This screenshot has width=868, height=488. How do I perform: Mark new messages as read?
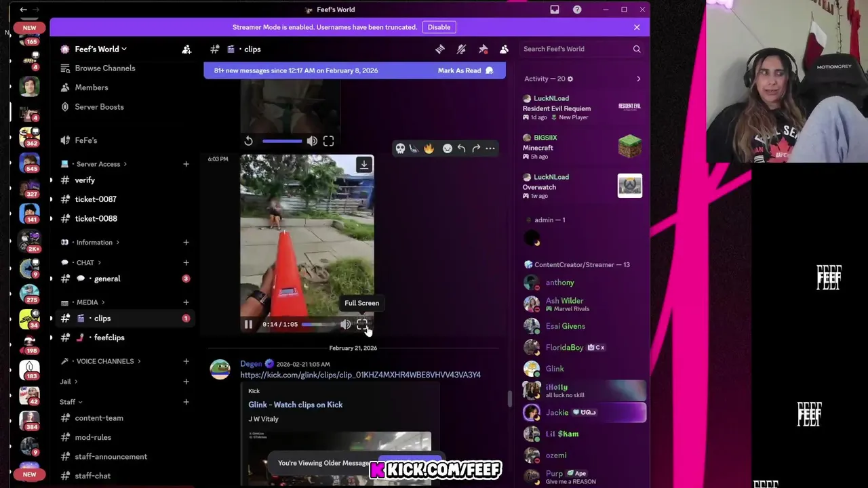coord(465,70)
